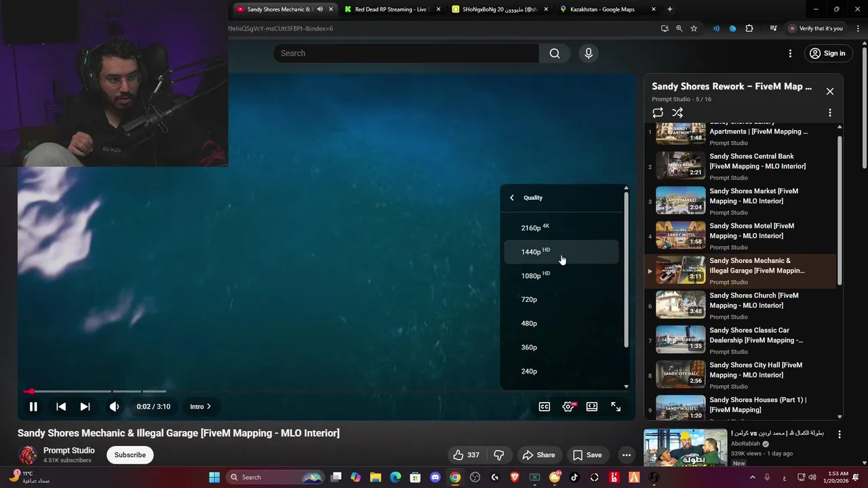Dislike the video
Viewport: 868px width, 488px height.
[x=499, y=455]
